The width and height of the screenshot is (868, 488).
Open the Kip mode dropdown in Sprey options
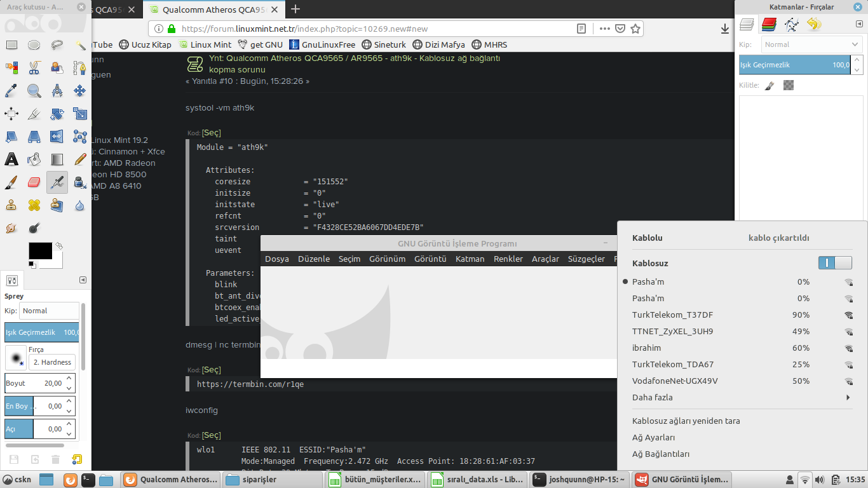(x=50, y=311)
